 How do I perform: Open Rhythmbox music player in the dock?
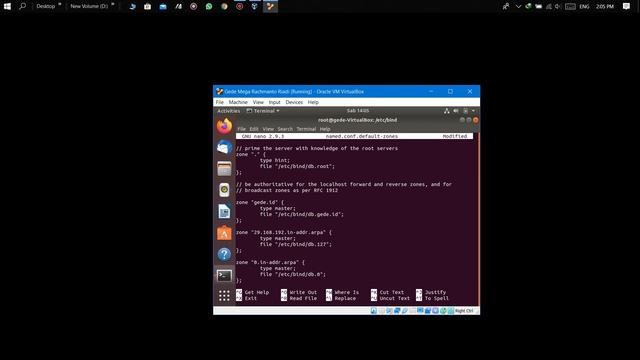coord(224,190)
